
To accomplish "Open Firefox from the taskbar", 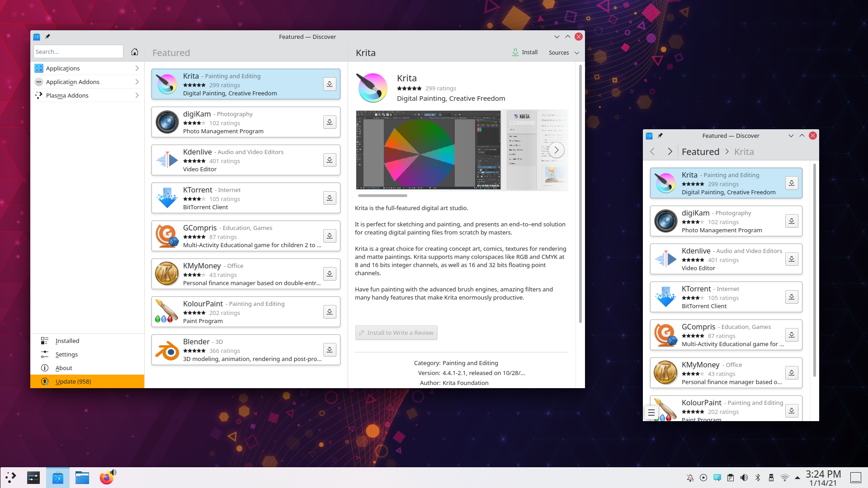I will tap(107, 478).
